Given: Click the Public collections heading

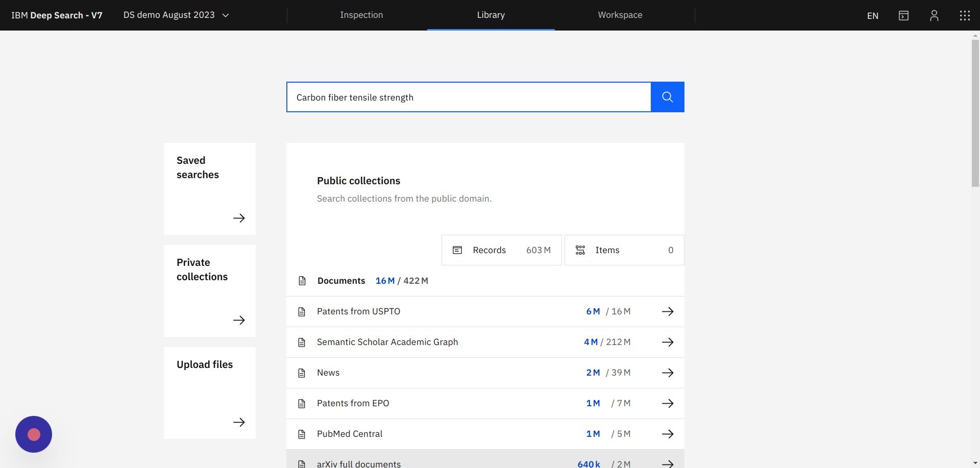Looking at the screenshot, I should pos(358,181).
